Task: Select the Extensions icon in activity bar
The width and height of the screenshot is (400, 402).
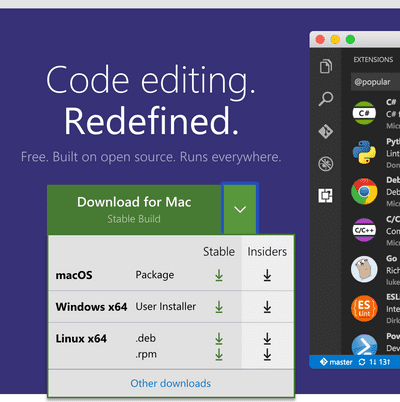Action: (326, 196)
